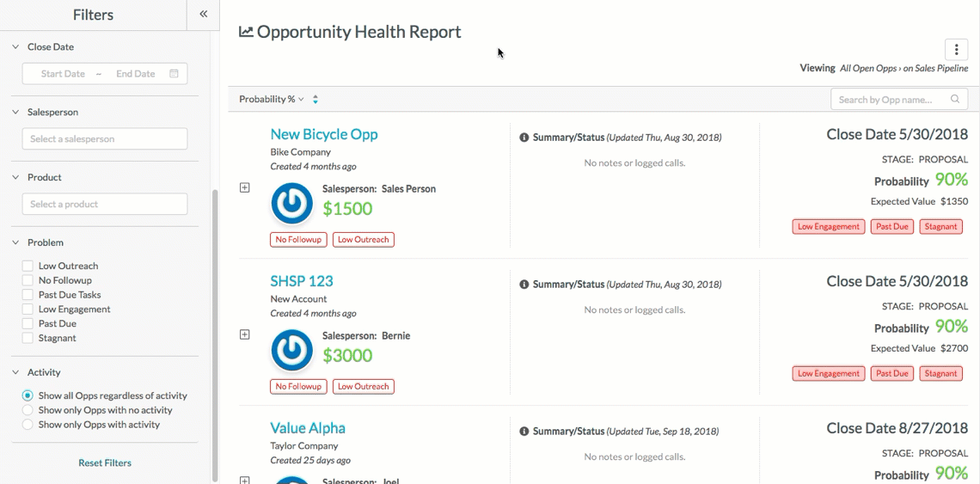
Task: Select Show only Opps with no activity
Action: click(x=28, y=410)
